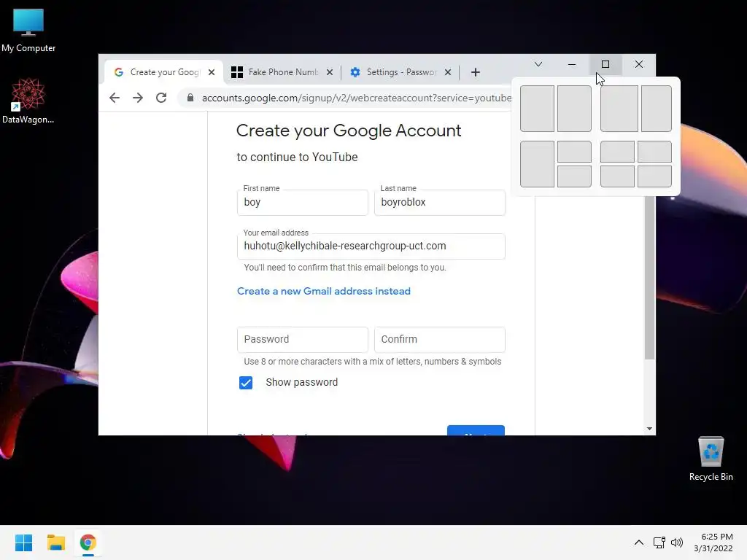
Task: Close the Fake Phone Number tab
Action: click(x=329, y=72)
